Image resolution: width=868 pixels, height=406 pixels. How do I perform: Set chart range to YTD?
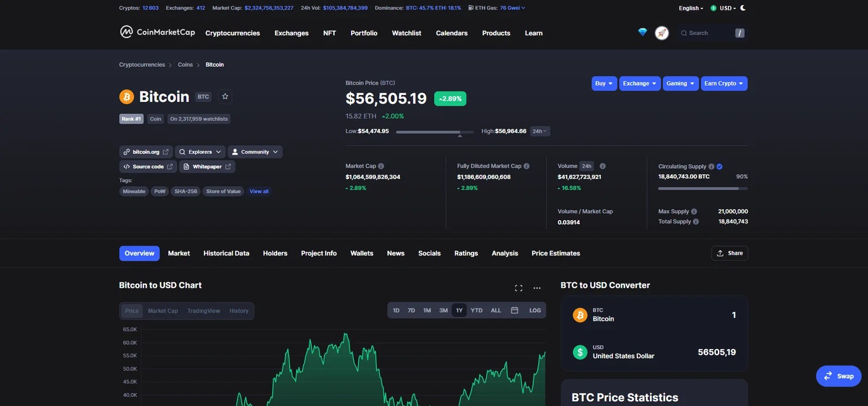pyautogui.click(x=476, y=311)
